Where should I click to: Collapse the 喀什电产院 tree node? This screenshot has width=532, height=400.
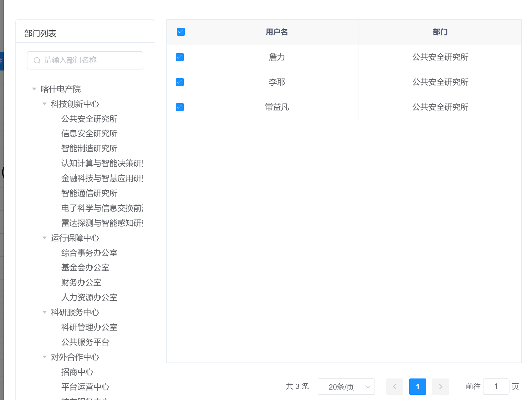(34, 89)
